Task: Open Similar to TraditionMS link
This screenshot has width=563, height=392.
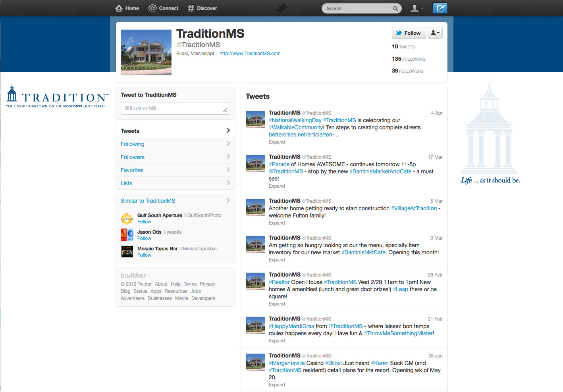Action: coord(148,201)
